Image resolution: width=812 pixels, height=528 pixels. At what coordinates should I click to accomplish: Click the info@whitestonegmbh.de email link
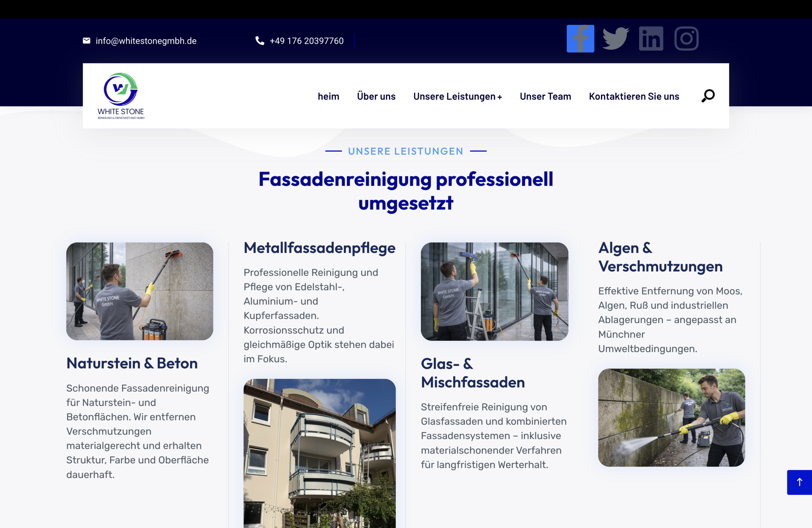(x=146, y=41)
